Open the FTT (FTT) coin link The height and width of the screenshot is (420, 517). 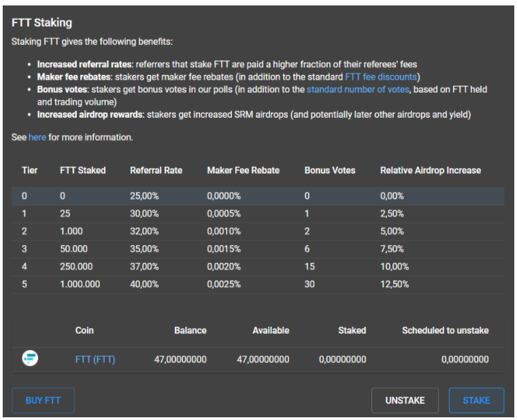click(x=95, y=359)
